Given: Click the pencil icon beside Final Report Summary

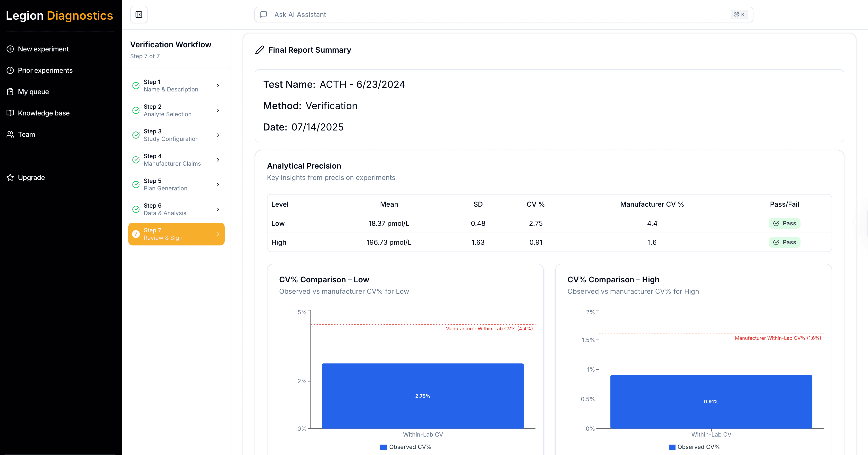Looking at the screenshot, I should pos(259,50).
